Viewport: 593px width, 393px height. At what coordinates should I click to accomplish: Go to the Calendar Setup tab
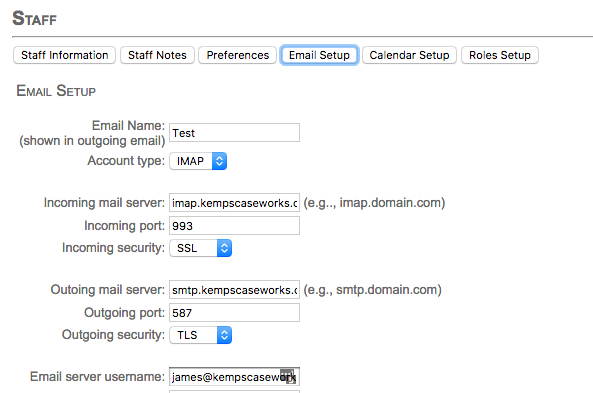(x=409, y=55)
